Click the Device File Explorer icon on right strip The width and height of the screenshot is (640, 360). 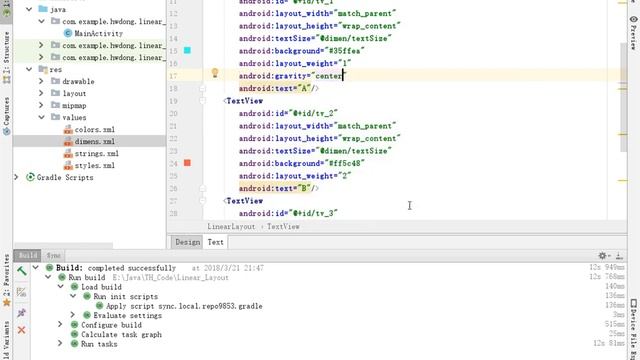click(633, 303)
